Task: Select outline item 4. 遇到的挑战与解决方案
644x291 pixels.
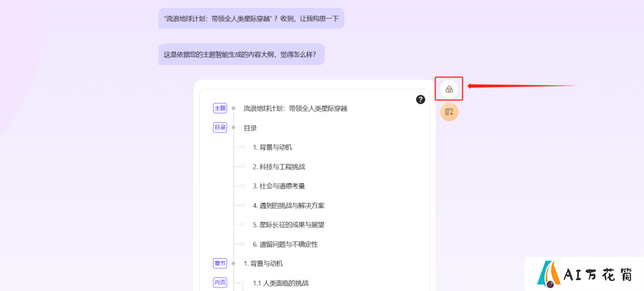Action: tap(289, 206)
